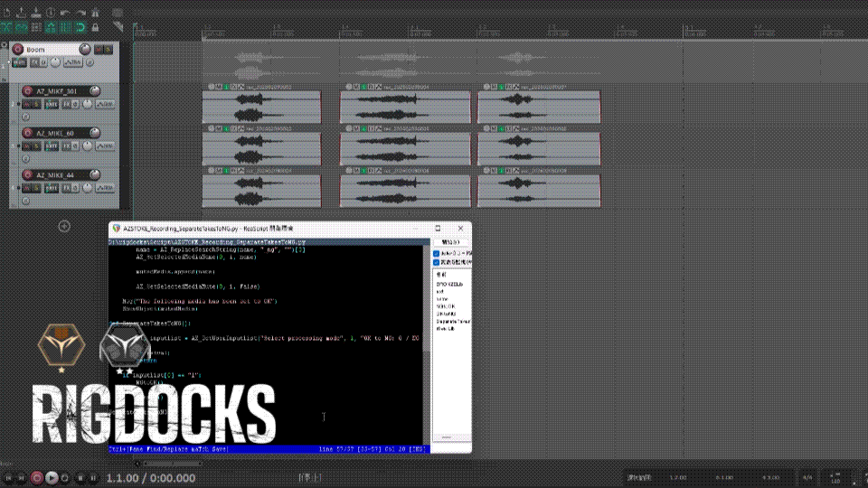Toggle first checkbox in ReaScript window
The image size is (868, 488).
436,253
